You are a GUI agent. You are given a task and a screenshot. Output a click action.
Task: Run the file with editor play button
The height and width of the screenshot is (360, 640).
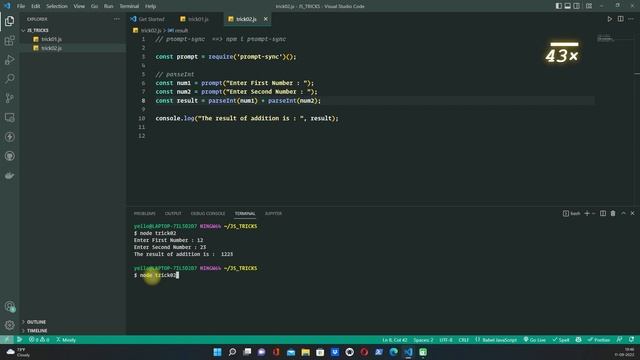[609, 19]
